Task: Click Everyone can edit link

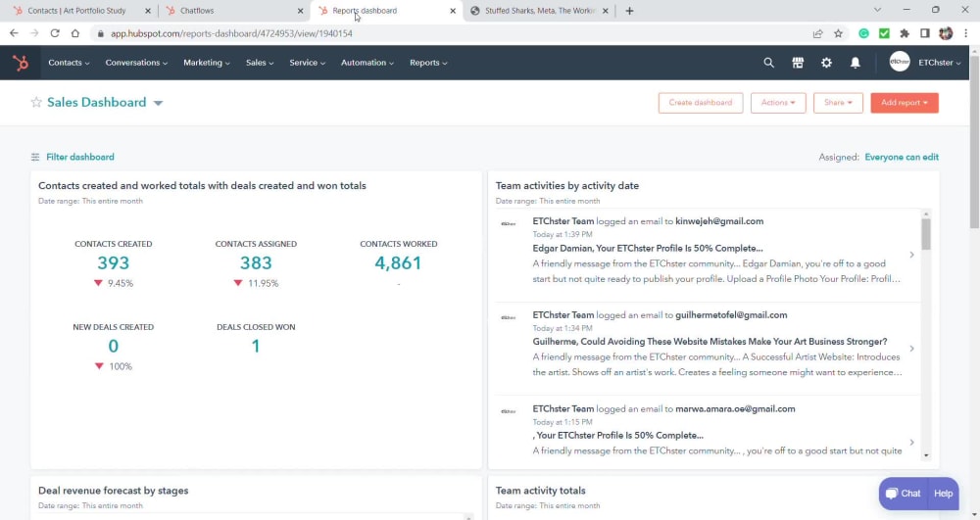Action: [x=902, y=158]
